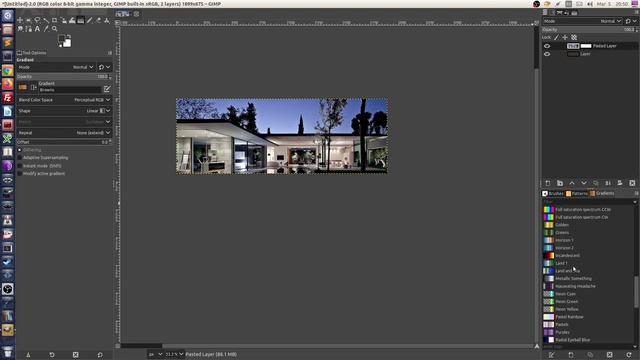Screen dimensions: 640x360
Task: Select the Gradient tool in toolbox
Action: (80, 20)
